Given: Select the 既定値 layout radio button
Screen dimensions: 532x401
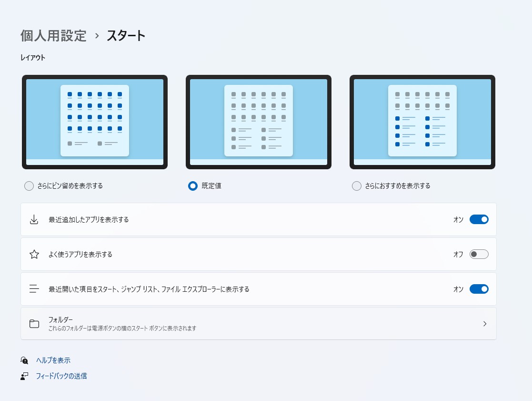Looking at the screenshot, I should (x=192, y=186).
